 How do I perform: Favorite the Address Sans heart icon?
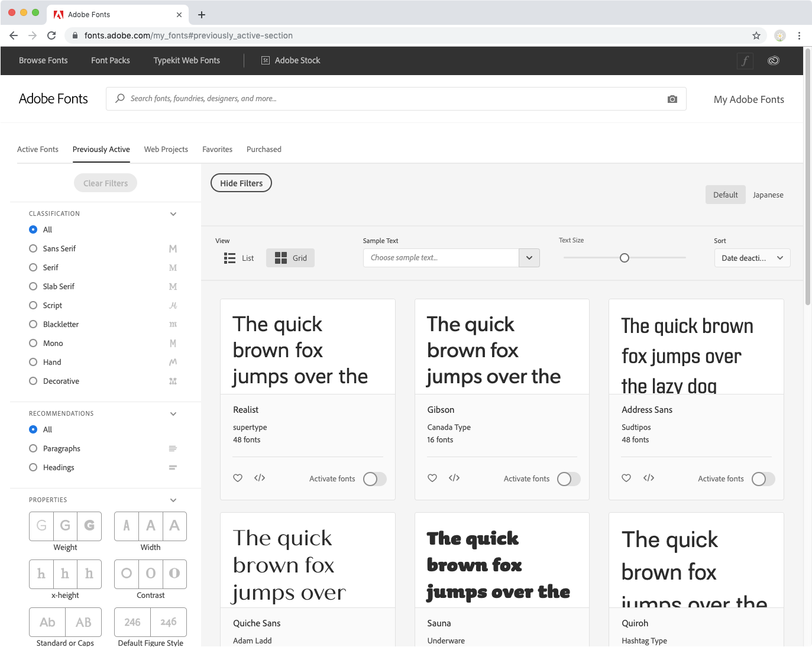pyautogui.click(x=626, y=478)
